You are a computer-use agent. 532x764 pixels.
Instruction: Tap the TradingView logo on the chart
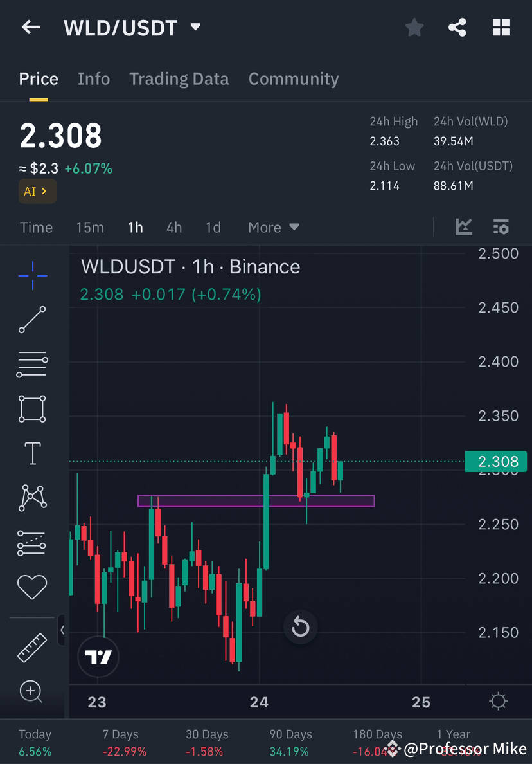[x=98, y=657]
